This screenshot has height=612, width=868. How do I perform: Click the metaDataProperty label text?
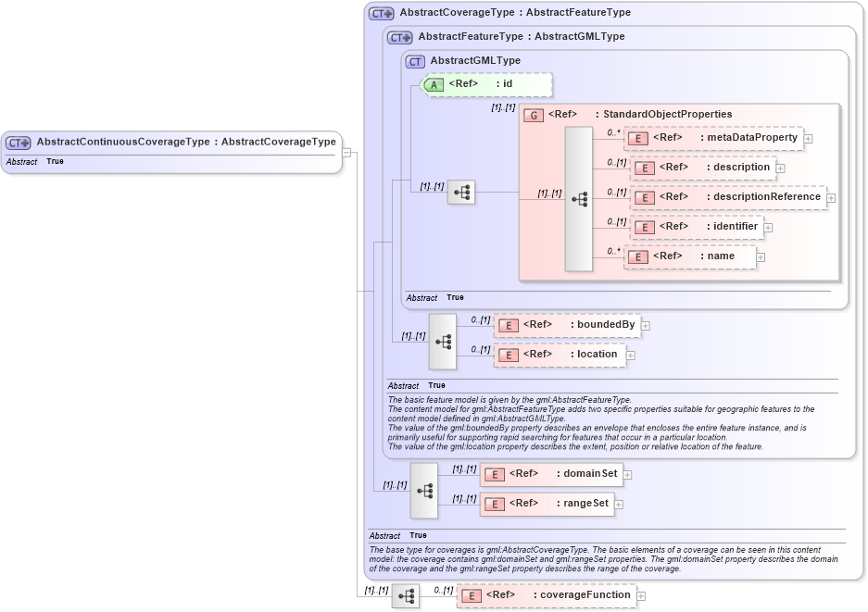pos(752,137)
